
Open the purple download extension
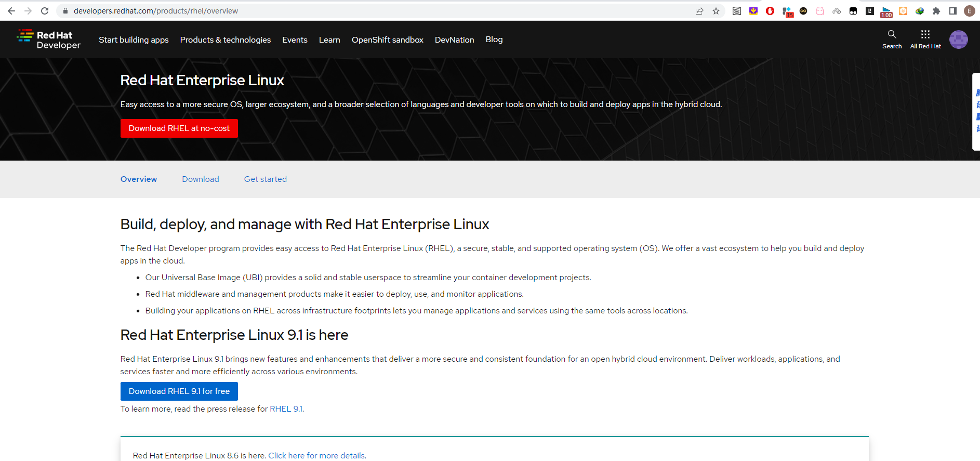(x=753, y=11)
